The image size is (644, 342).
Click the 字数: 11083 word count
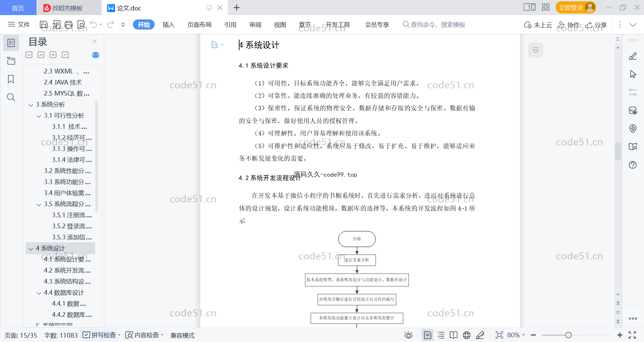point(61,335)
